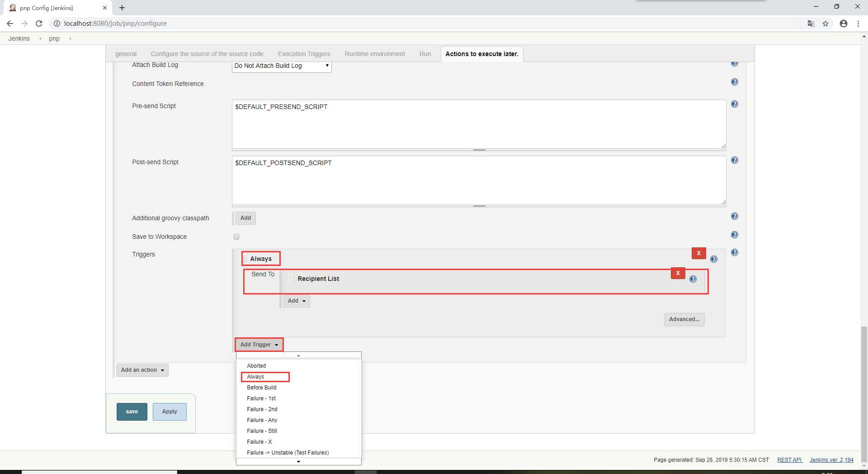The image size is (868, 474).
Task: Click the save button
Action: point(132,412)
